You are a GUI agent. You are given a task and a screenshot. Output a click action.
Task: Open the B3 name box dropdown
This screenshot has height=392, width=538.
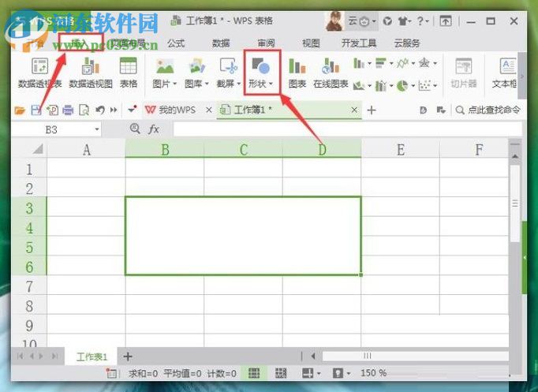tap(97, 129)
